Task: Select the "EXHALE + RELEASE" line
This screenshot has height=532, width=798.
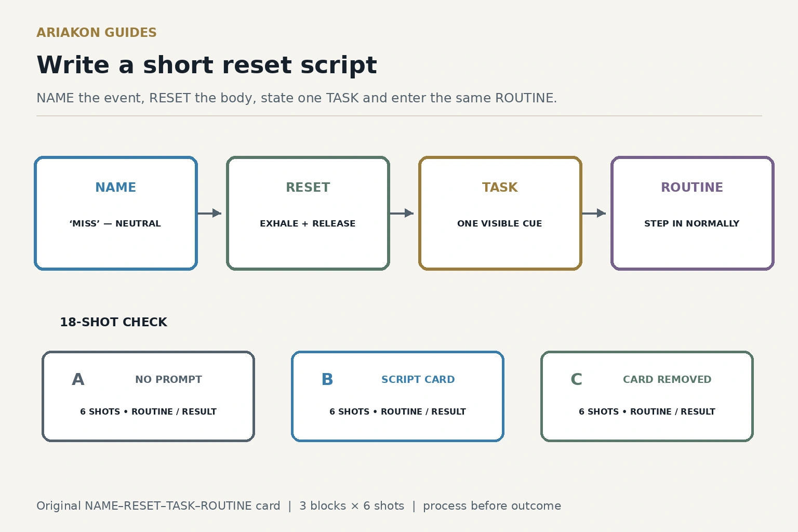Action: 308,223
